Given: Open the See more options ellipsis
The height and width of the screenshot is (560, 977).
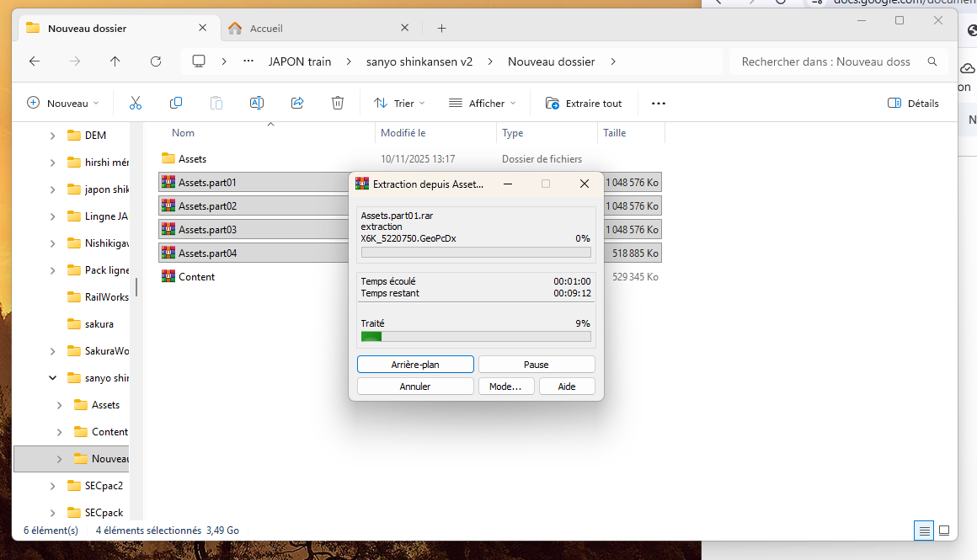Looking at the screenshot, I should coord(659,104).
